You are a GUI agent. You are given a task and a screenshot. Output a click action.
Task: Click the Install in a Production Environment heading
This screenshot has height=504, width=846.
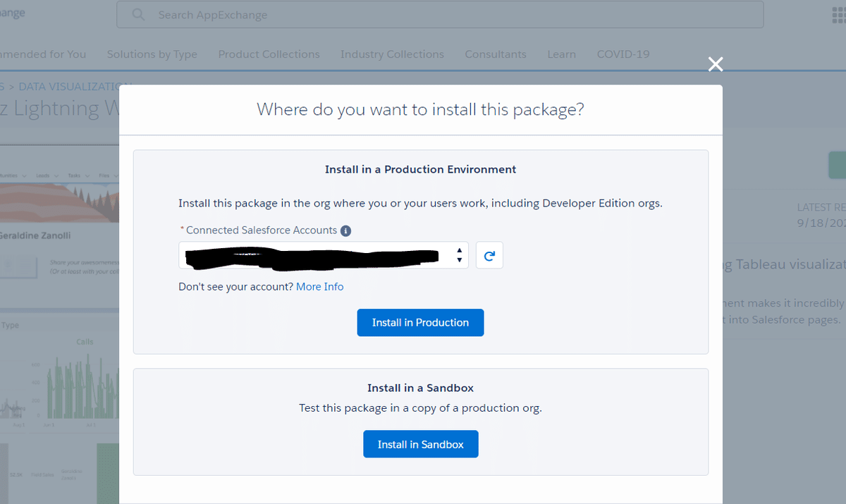coord(420,169)
